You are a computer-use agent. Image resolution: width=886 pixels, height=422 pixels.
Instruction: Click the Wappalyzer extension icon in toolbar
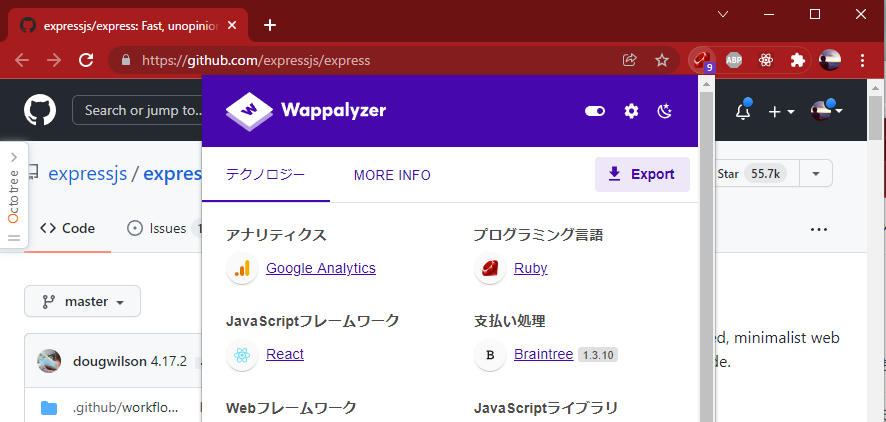tap(702, 60)
